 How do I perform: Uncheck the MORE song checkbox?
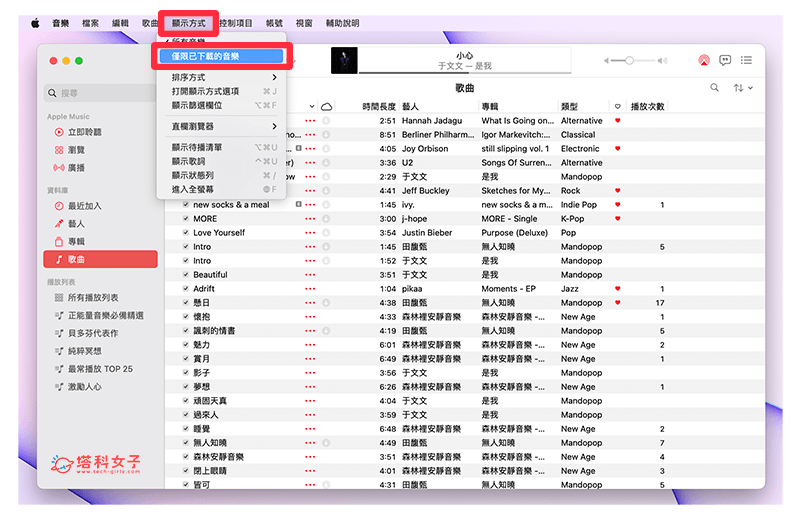click(186, 218)
